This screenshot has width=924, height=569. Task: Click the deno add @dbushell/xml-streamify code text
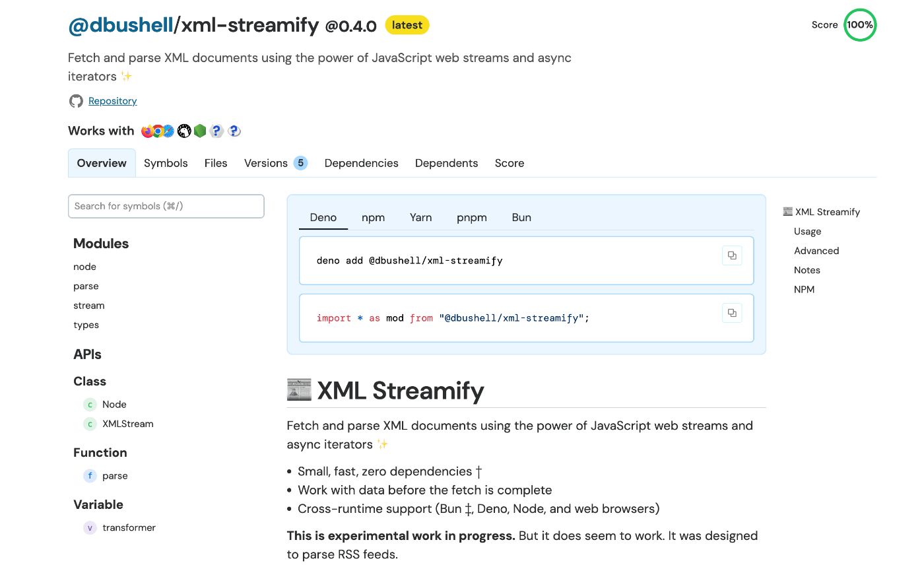(x=409, y=261)
